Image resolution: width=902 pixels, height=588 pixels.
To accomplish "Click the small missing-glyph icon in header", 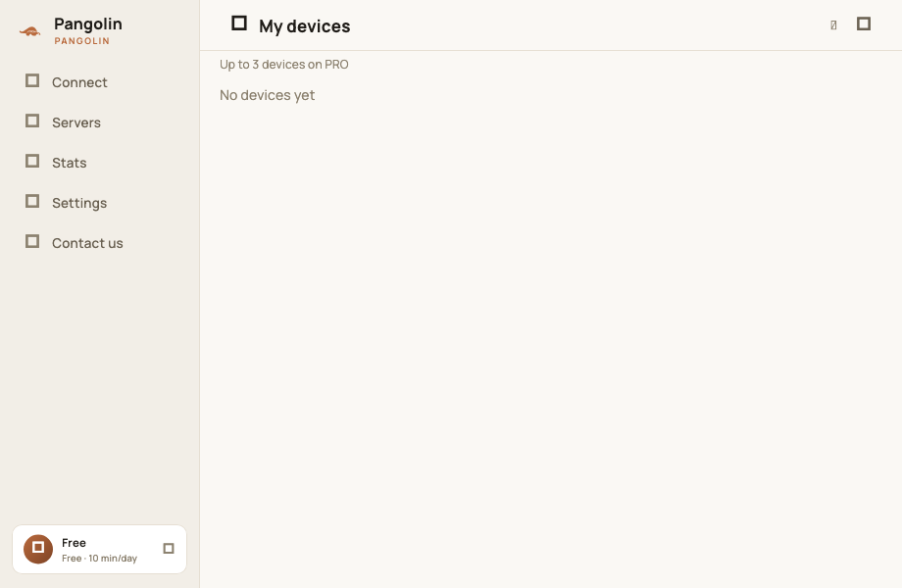I will (x=833, y=24).
